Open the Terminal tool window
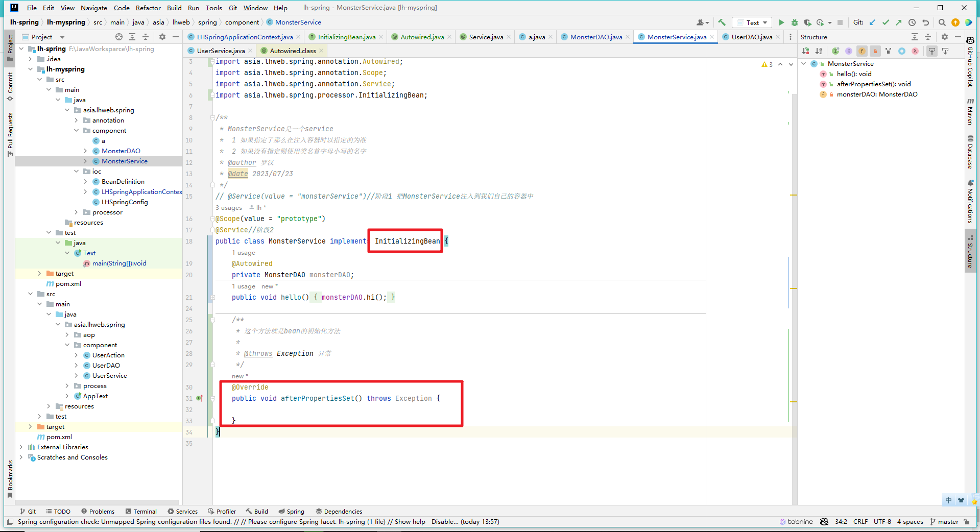Viewport: 980px width, 532px height. pyautogui.click(x=141, y=512)
